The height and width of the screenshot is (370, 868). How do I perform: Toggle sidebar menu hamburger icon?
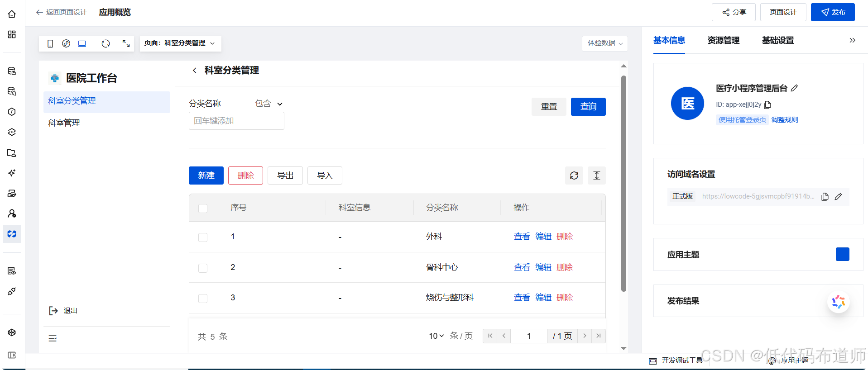tap(53, 338)
